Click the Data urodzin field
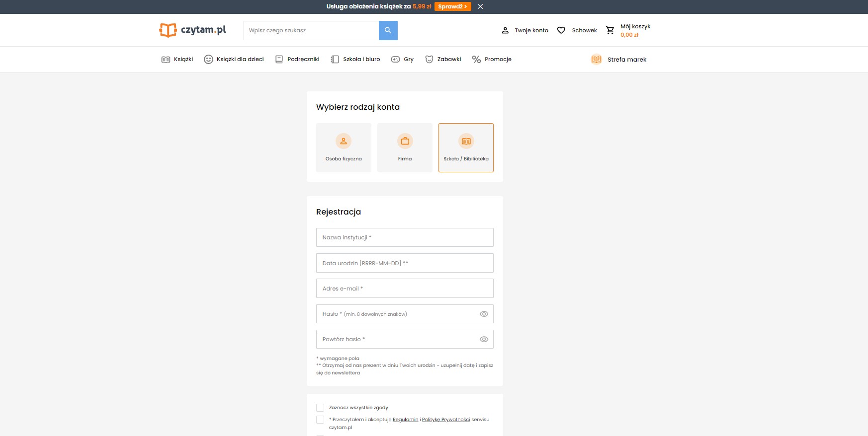 tap(405, 263)
